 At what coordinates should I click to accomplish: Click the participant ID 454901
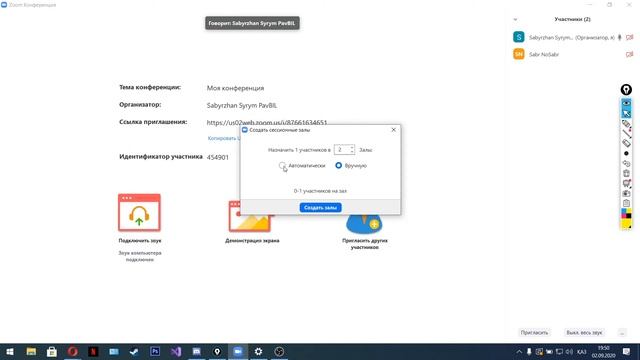coord(218,157)
